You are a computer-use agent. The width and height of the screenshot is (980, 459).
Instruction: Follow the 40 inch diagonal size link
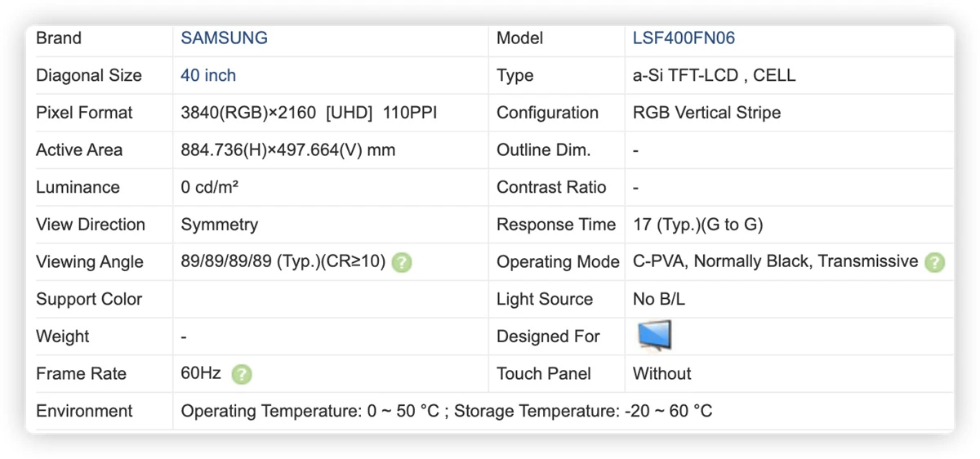pos(208,75)
